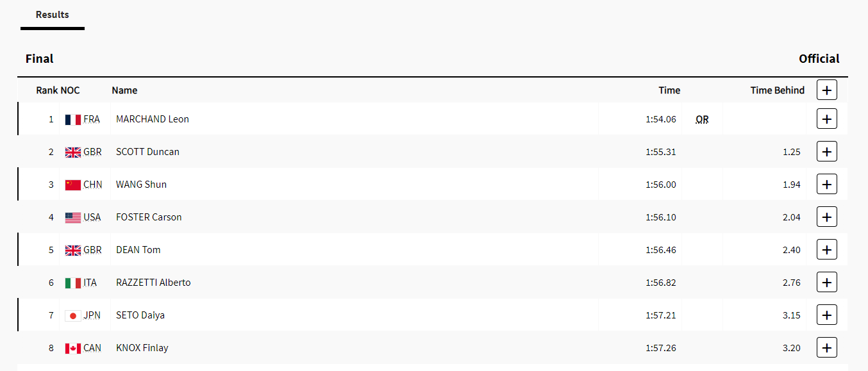Click the Italy flag icon
Viewport: 868px width, 371px height.
(x=73, y=283)
